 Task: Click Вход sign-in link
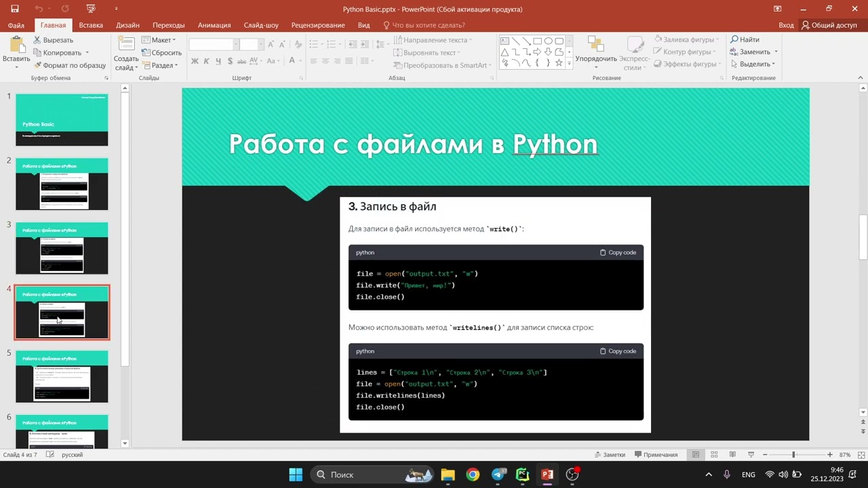click(x=786, y=25)
